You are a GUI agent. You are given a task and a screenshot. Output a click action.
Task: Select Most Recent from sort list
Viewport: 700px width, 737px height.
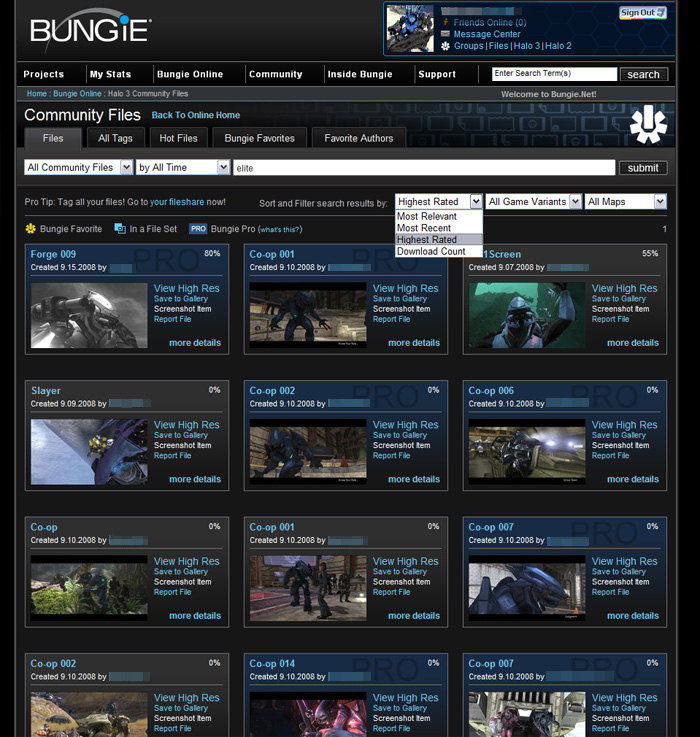pyautogui.click(x=424, y=228)
